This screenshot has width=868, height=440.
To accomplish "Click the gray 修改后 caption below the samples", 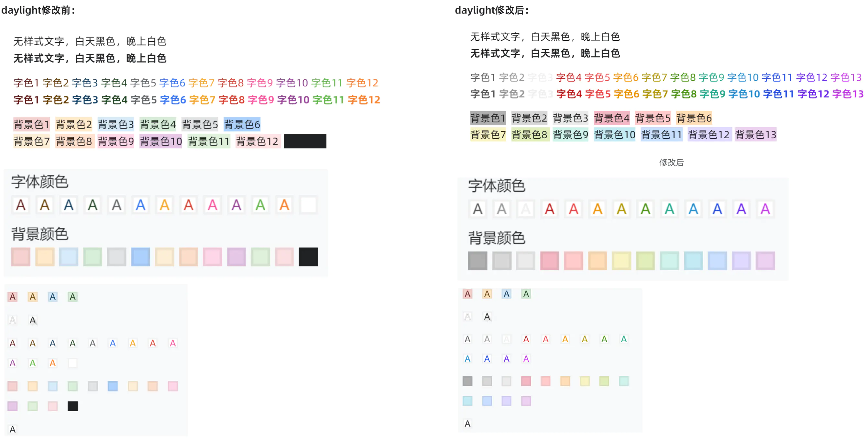I will coord(671,163).
